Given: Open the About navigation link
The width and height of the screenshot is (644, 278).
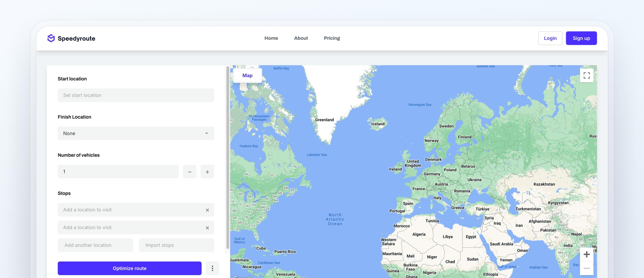Looking at the screenshot, I should click(301, 38).
